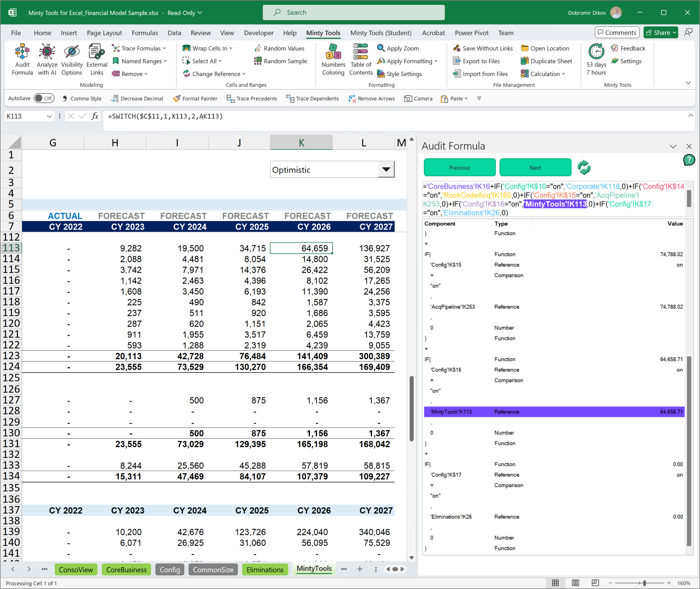Click the Next button

535,168
